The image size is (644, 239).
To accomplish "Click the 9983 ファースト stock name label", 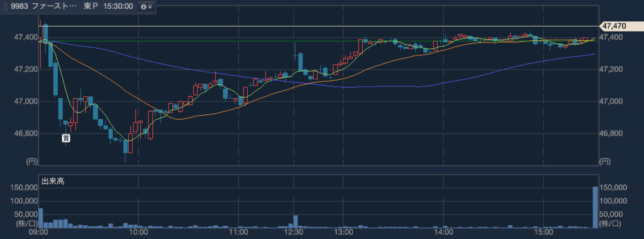I will pyautogui.click(x=44, y=6).
